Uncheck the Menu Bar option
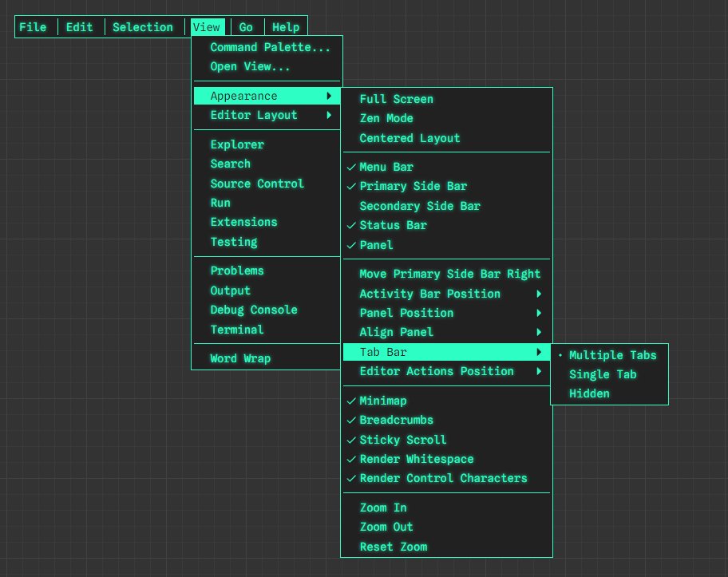 click(x=447, y=167)
